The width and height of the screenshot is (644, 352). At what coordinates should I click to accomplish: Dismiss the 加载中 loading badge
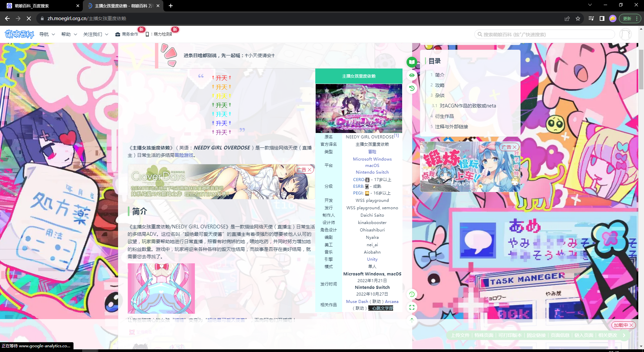tap(631, 325)
